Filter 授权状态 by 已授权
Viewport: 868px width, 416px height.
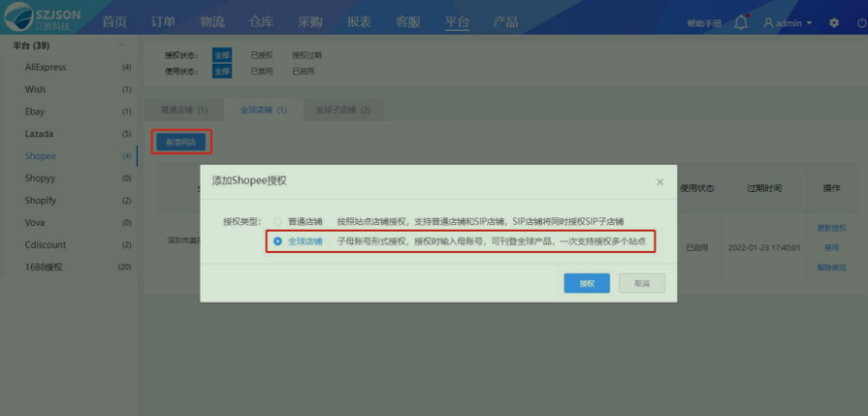coord(261,55)
